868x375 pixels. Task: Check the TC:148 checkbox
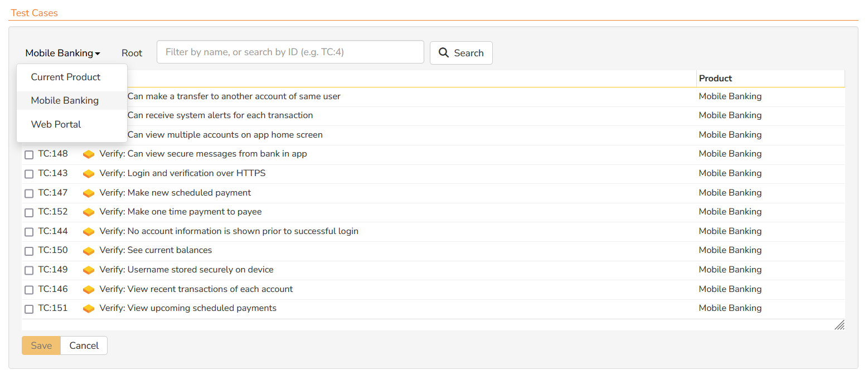[29, 155]
